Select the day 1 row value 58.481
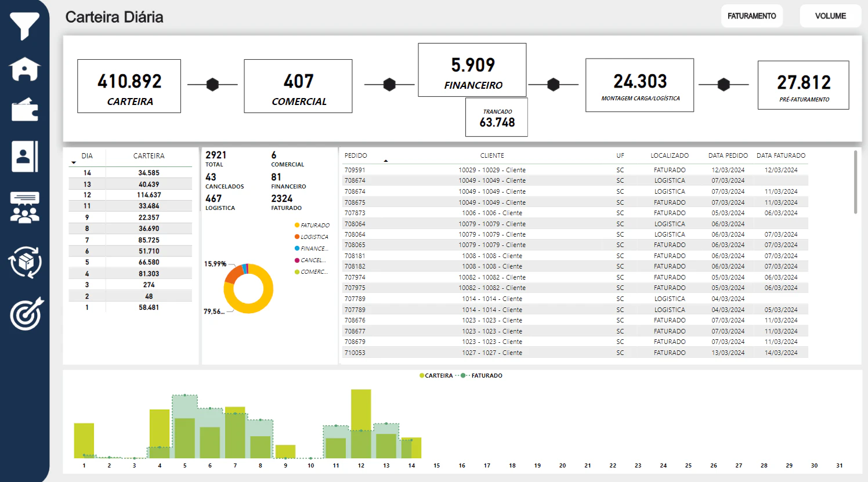The height and width of the screenshot is (482, 868). click(149, 307)
